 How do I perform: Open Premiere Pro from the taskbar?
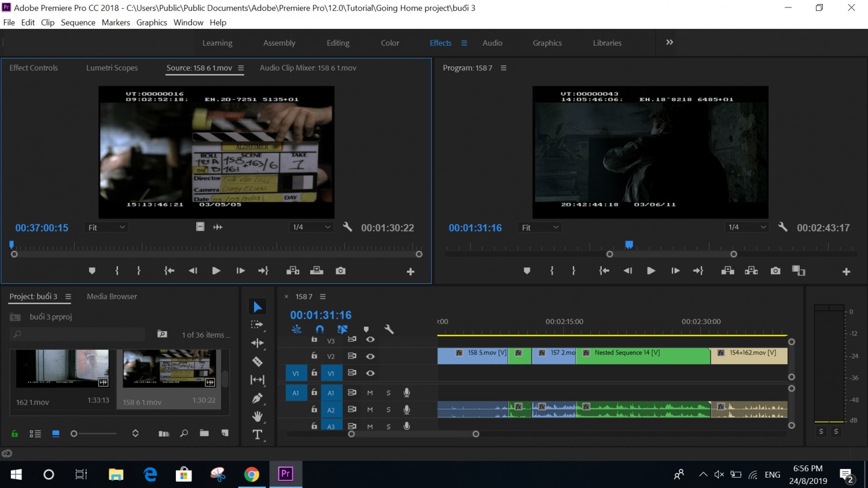285,474
